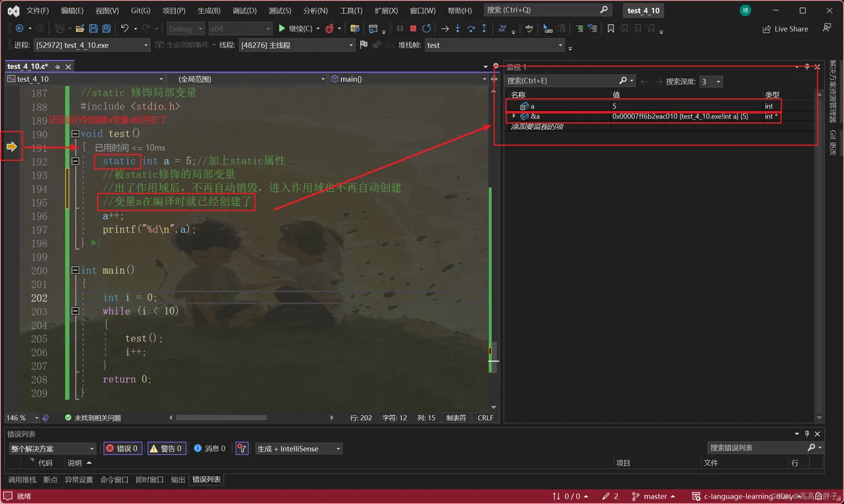Image resolution: width=844 pixels, height=504 pixels.
Task: Collapse the void test() function fold
Action: click(75, 134)
